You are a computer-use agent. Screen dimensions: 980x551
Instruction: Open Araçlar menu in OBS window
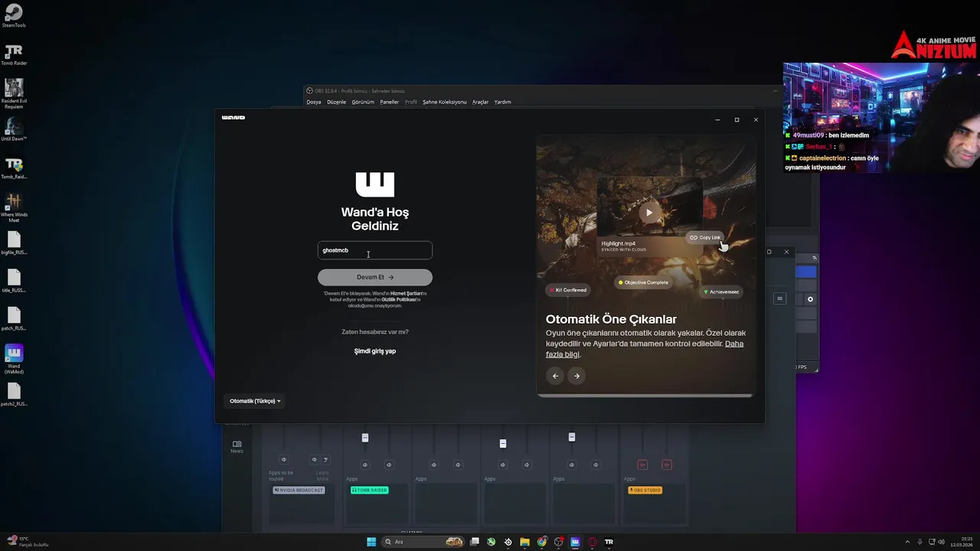480,102
